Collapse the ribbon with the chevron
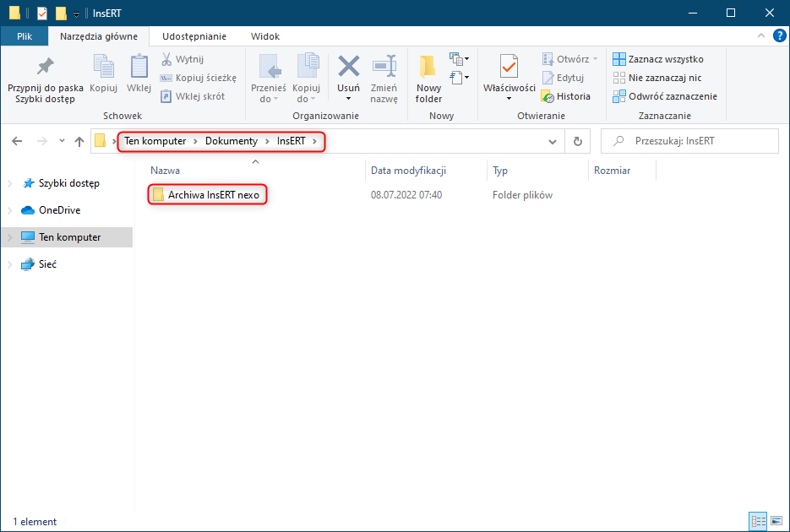Image resolution: width=790 pixels, height=532 pixels. pyautogui.click(x=760, y=35)
